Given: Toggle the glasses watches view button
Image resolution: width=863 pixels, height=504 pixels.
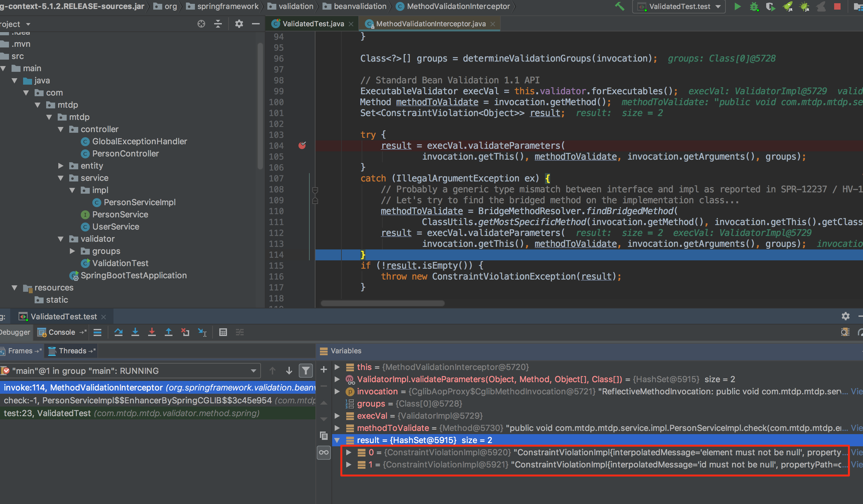Looking at the screenshot, I should click(324, 453).
